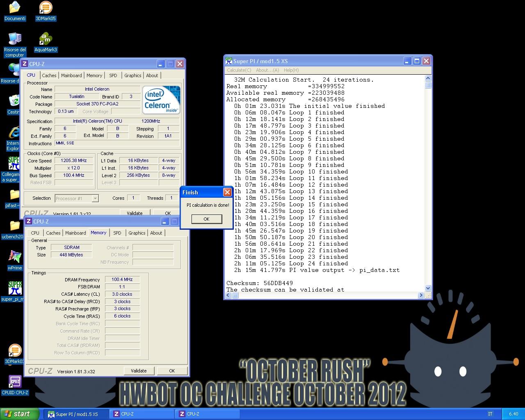Click Validate in the lower CPU-Z window
This screenshot has height=420, width=525.
coord(139,371)
